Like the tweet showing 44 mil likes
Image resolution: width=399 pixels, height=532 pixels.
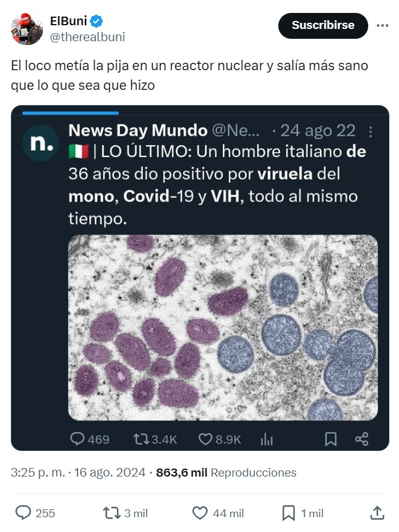200,512
